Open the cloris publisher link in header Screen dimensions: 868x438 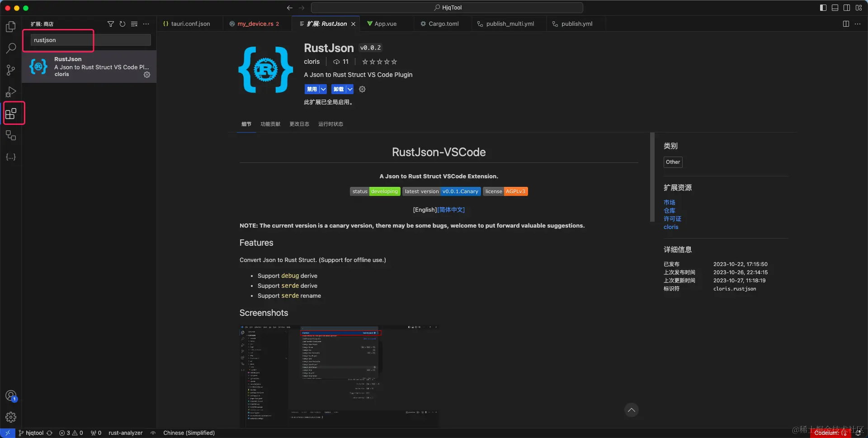point(312,62)
